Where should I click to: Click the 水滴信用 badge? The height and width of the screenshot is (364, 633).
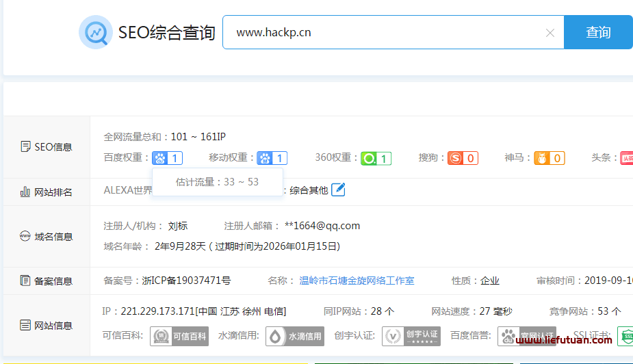295,336
